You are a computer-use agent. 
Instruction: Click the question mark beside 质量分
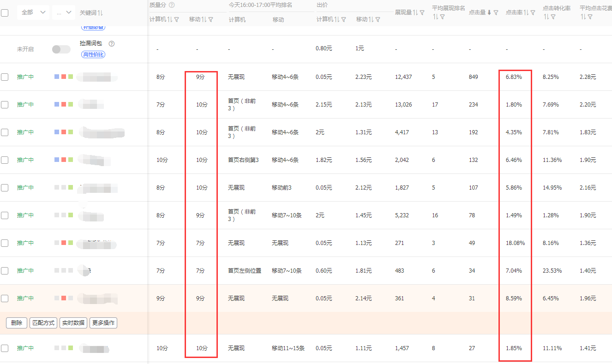[x=171, y=6]
